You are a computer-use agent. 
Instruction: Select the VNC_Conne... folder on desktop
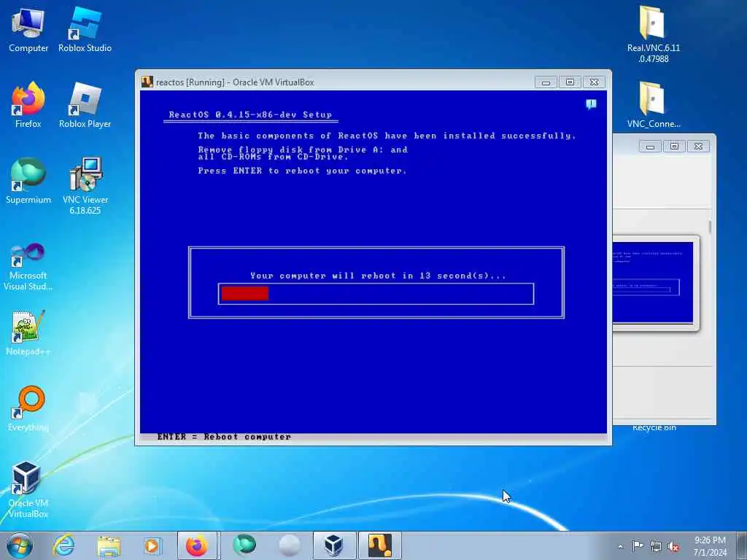653,105
